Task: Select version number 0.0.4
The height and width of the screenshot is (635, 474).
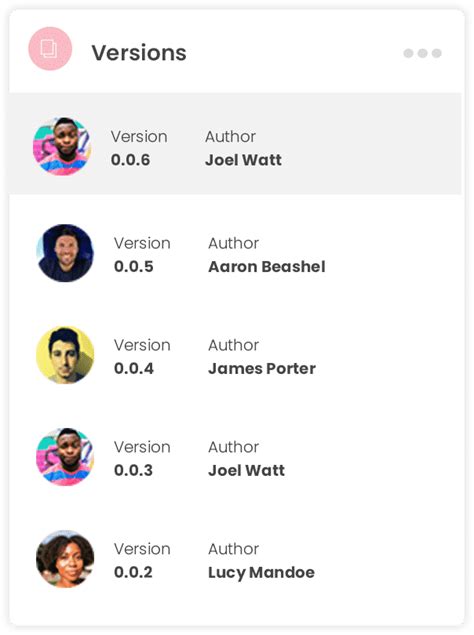Action: coord(134,369)
